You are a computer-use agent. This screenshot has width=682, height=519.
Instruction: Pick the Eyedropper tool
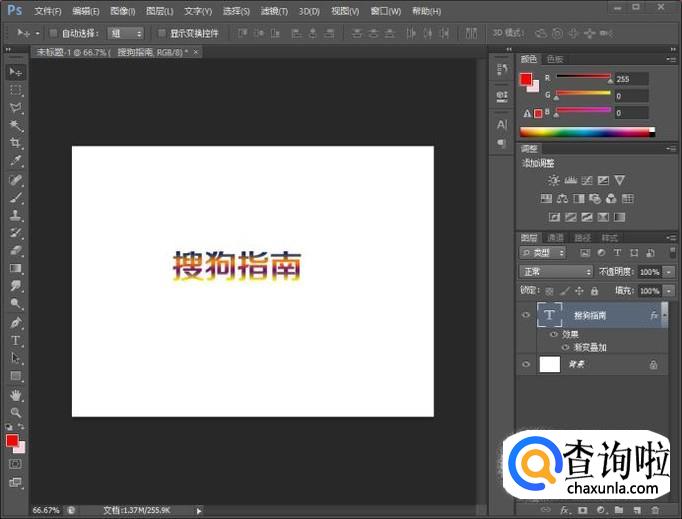(16, 161)
